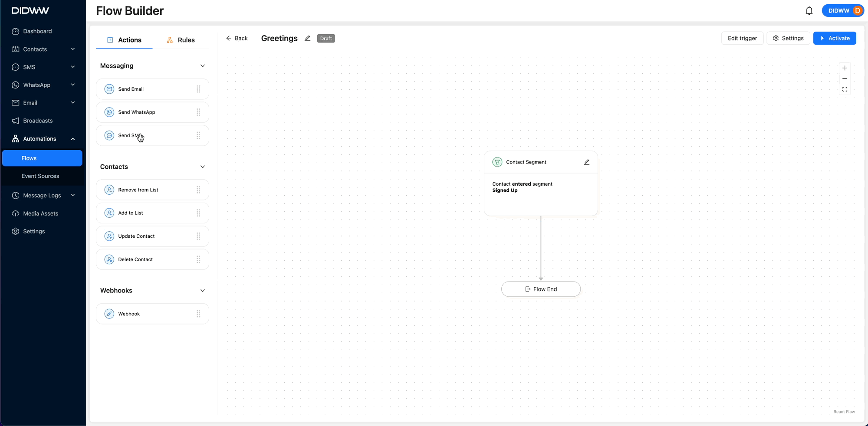
Task: Collapse the Contacts actions section
Action: (202, 167)
